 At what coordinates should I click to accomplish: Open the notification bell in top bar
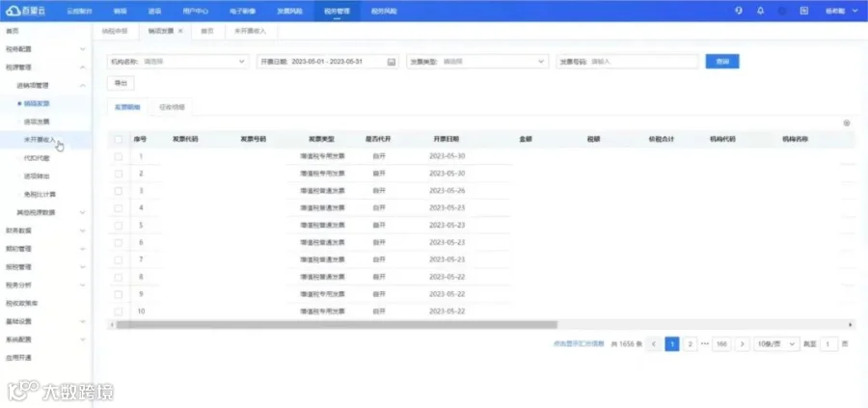click(760, 11)
